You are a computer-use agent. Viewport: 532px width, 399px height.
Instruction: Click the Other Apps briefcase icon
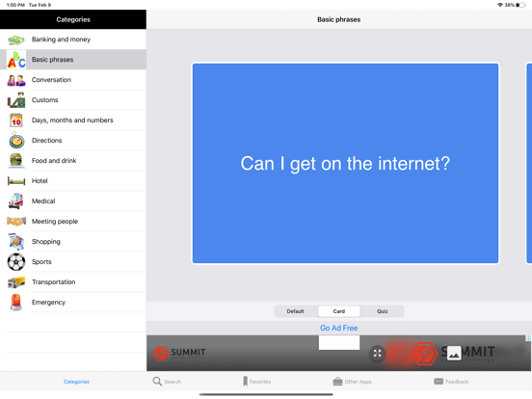point(337,382)
